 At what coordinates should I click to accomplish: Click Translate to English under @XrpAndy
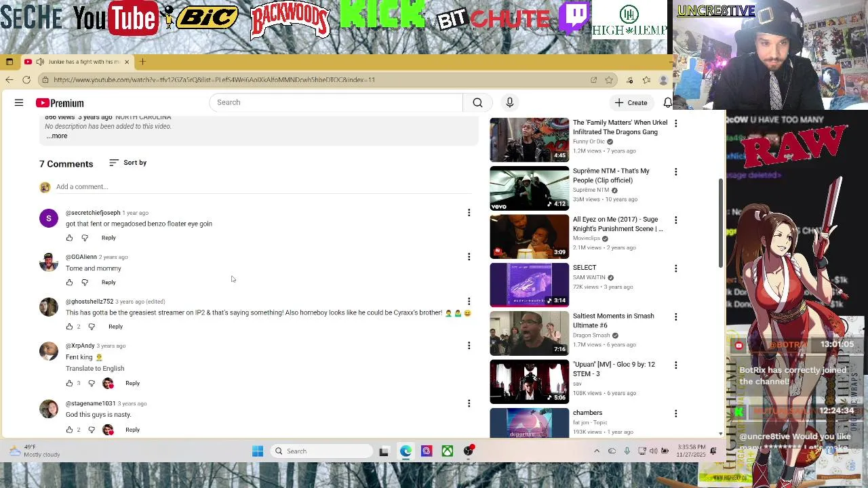(95, 369)
